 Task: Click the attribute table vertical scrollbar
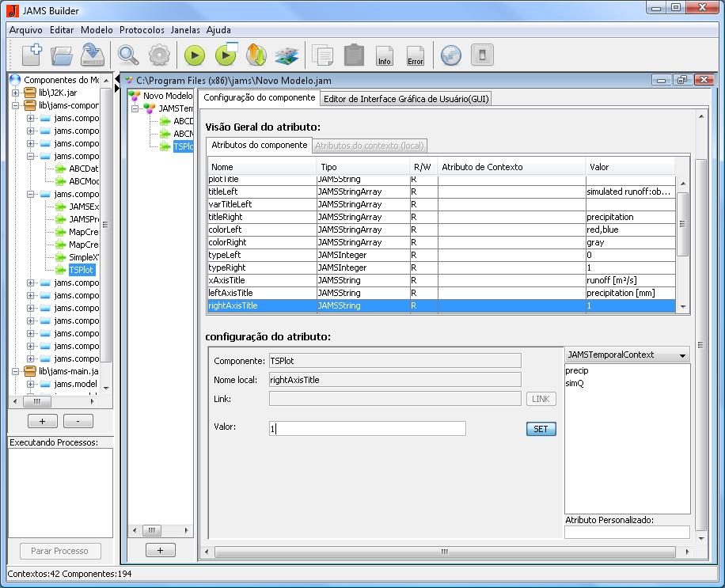point(682,223)
